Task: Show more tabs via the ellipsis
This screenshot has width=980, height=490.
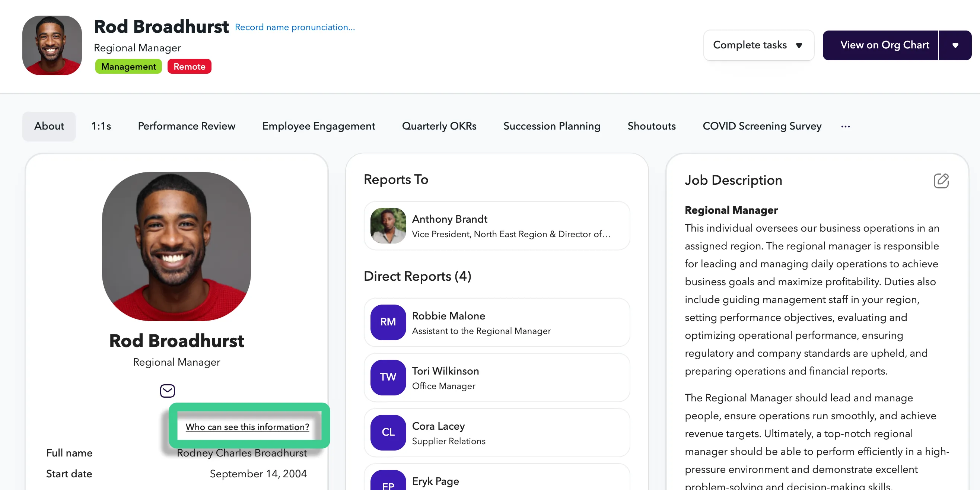Action: click(x=845, y=126)
